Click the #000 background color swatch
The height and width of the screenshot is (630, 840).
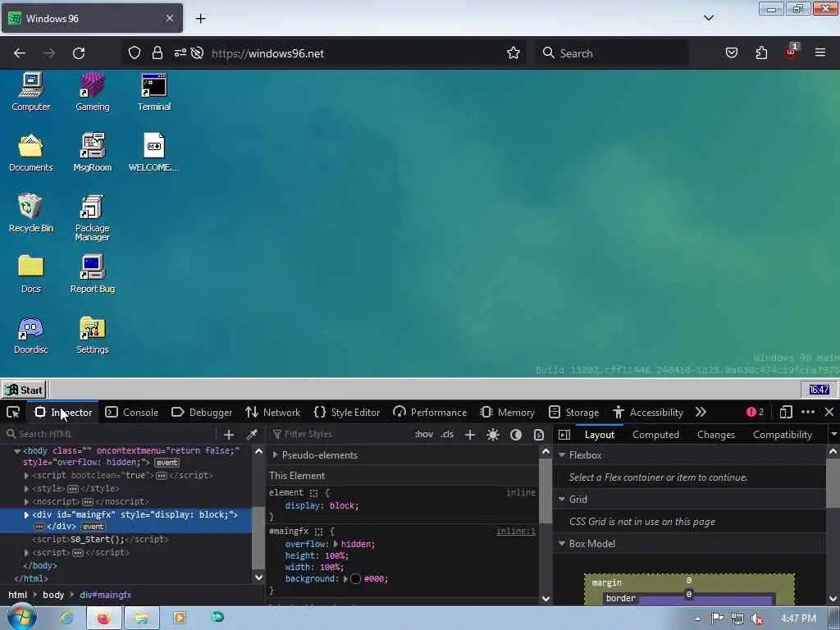coord(356,579)
